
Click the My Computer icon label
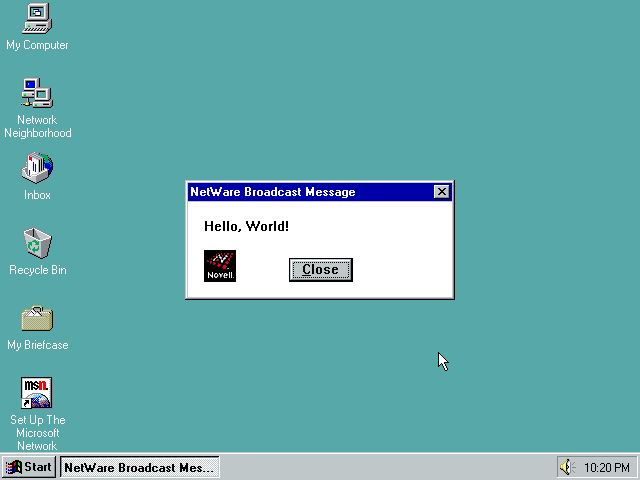point(37,45)
